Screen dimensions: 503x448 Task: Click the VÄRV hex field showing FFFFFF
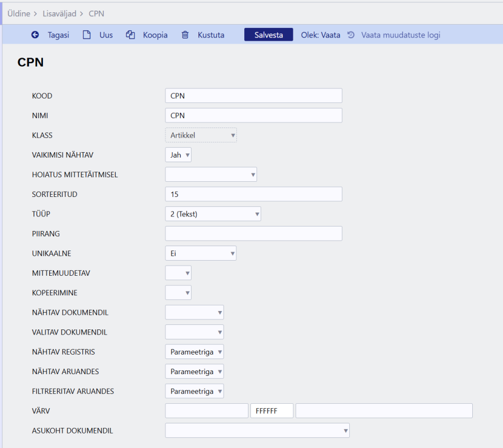(x=272, y=411)
